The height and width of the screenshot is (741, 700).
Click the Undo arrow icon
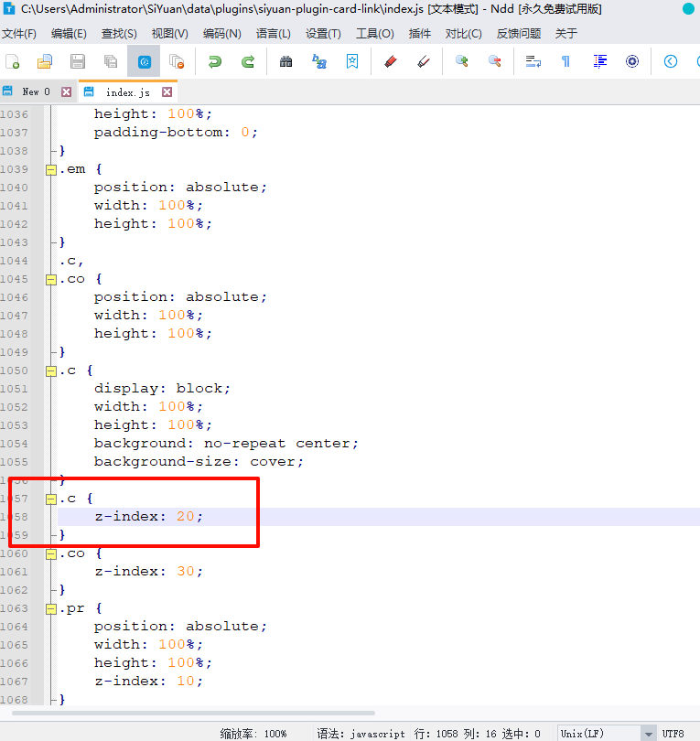[x=215, y=62]
